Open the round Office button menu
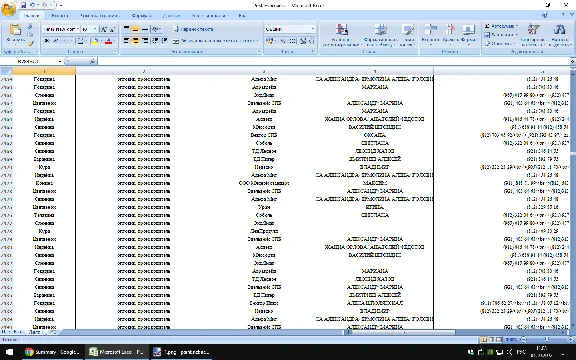The width and height of the screenshot is (576, 360). click(8, 9)
